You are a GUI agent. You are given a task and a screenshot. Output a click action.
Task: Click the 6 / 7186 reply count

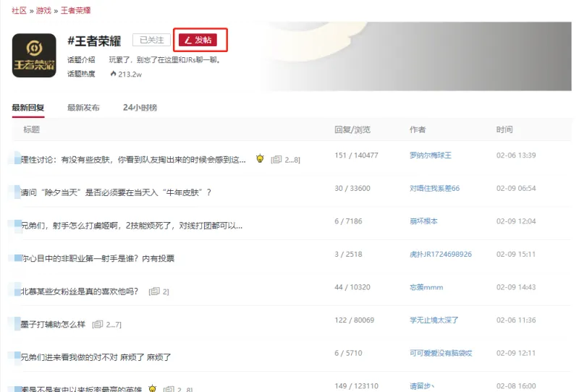(x=348, y=221)
